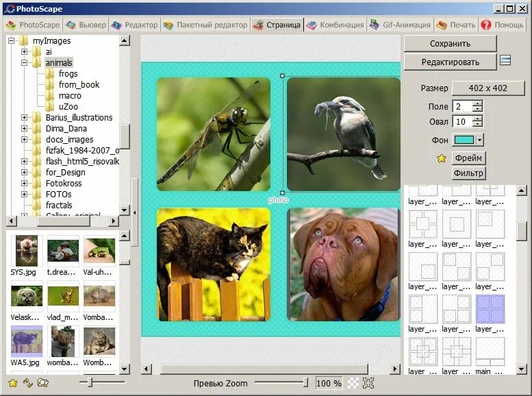Select the macro folder
The height and width of the screenshot is (396, 532).
70,96
